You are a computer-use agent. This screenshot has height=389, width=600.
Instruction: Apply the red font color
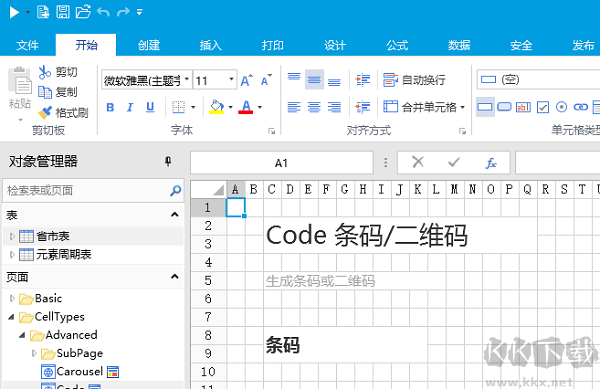(x=246, y=107)
